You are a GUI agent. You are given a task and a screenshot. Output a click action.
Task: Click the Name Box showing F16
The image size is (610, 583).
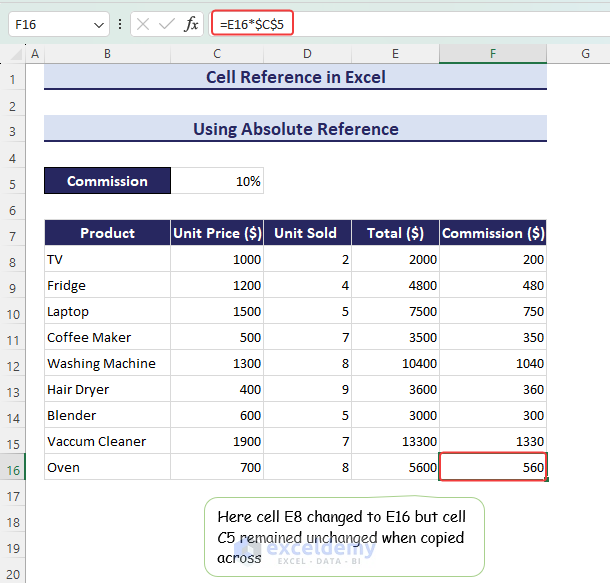pos(48,24)
